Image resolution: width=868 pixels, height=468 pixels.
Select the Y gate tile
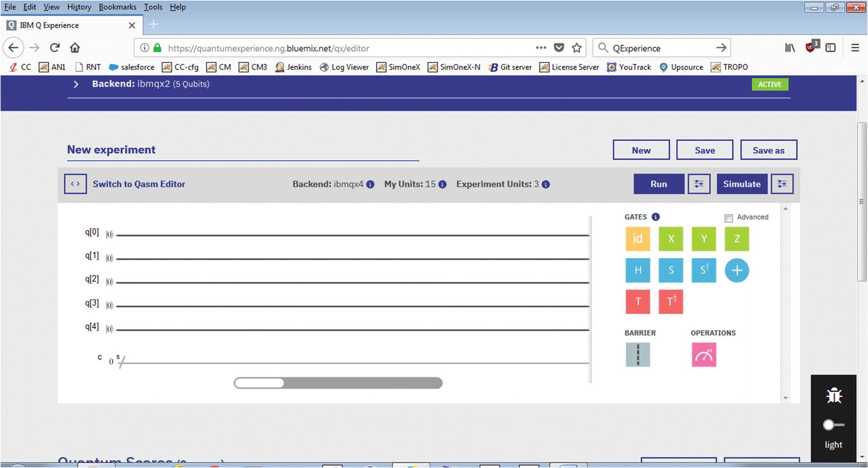[x=704, y=239]
